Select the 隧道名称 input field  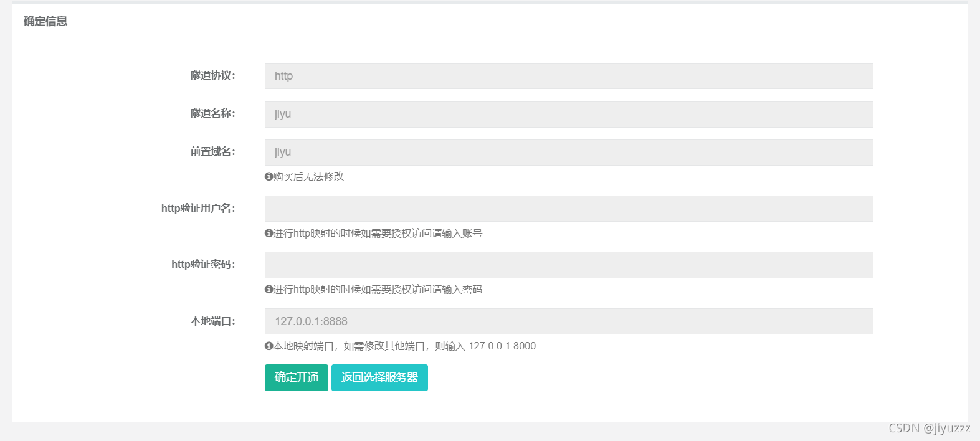point(569,114)
